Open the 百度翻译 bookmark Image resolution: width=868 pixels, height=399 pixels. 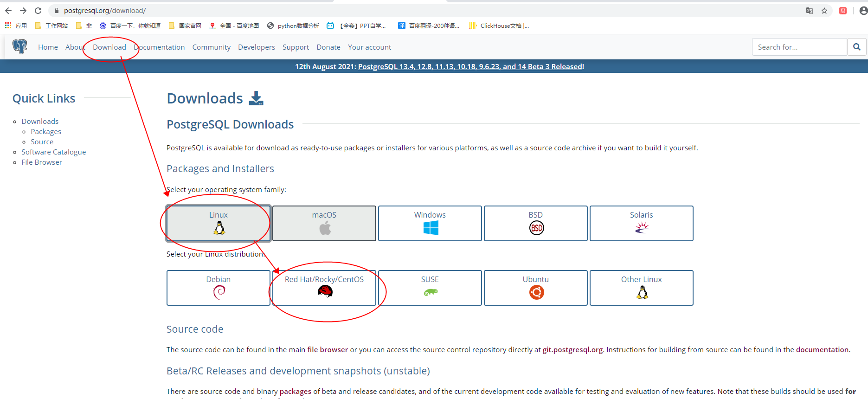[429, 26]
